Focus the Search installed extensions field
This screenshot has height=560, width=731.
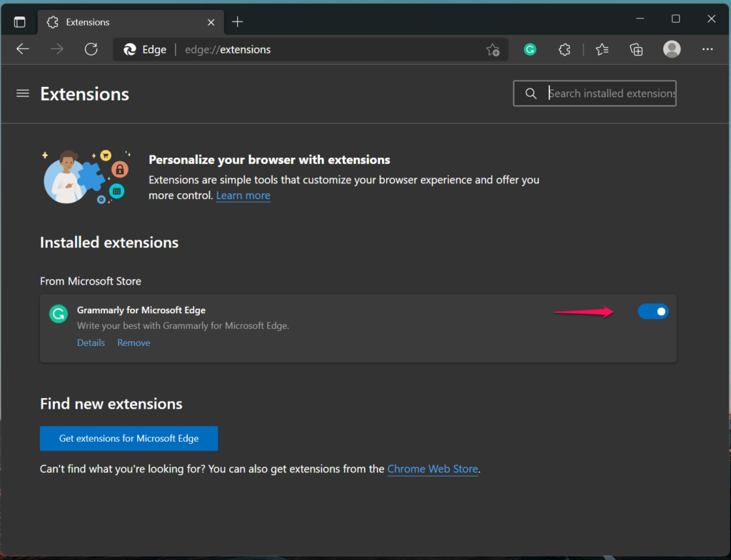(x=595, y=93)
